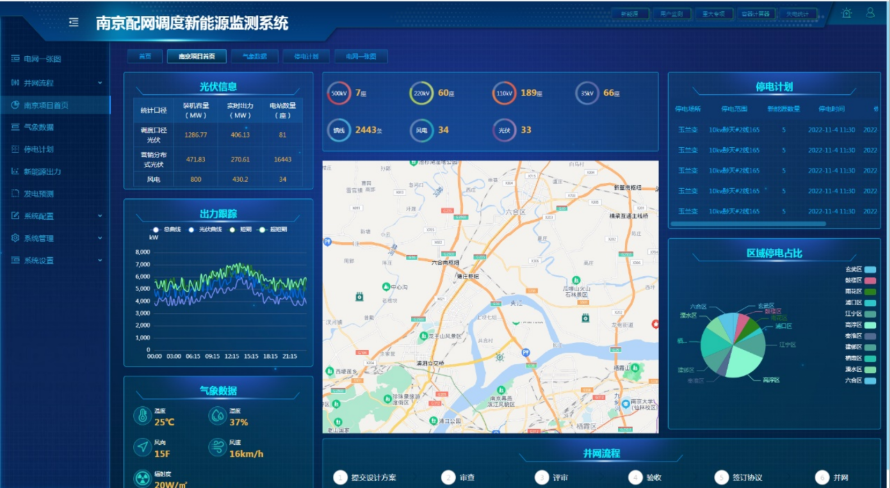Click the alarm light icon in header
Image resolution: width=890 pixels, height=488 pixels.
(848, 13)
